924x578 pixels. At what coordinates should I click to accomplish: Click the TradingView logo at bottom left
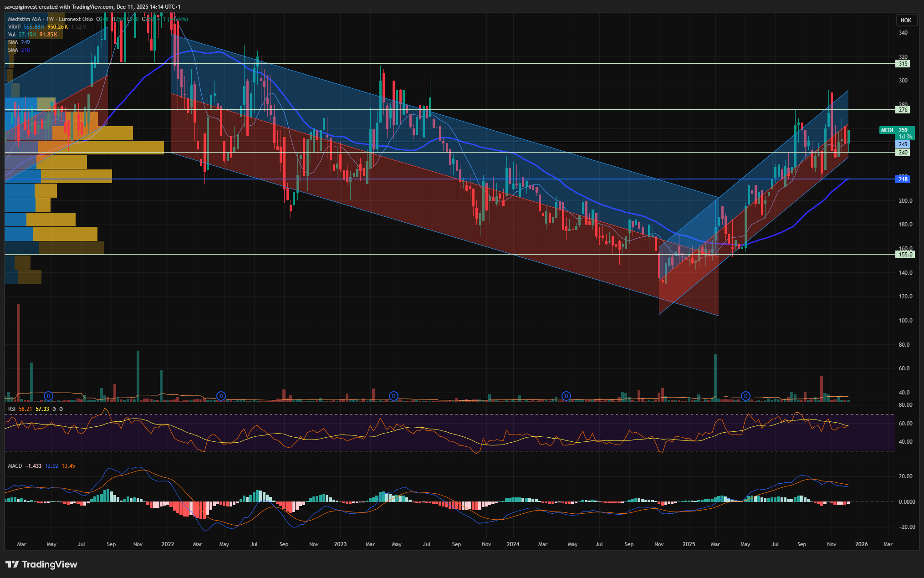pos(41,564)
